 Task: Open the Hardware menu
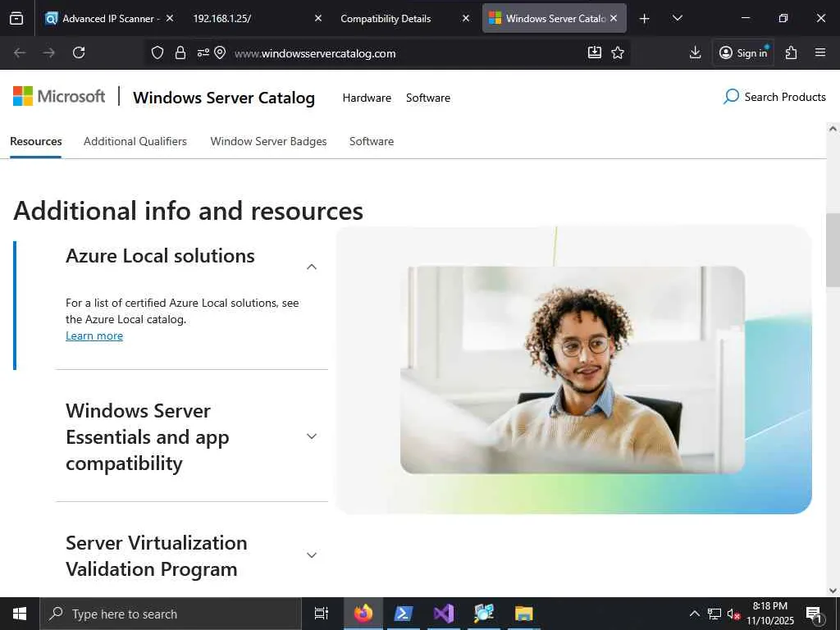pos(367,98)
